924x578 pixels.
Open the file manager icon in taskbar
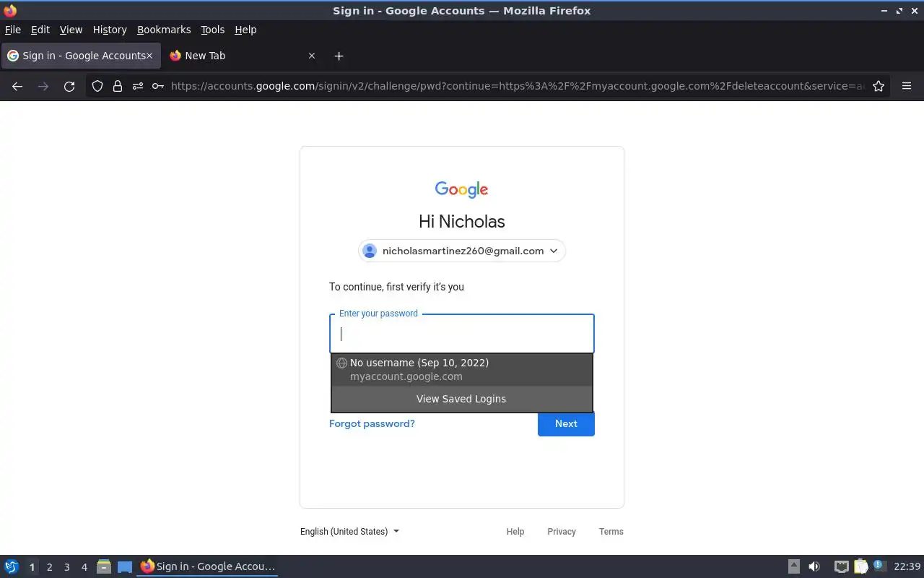(104, 566)
